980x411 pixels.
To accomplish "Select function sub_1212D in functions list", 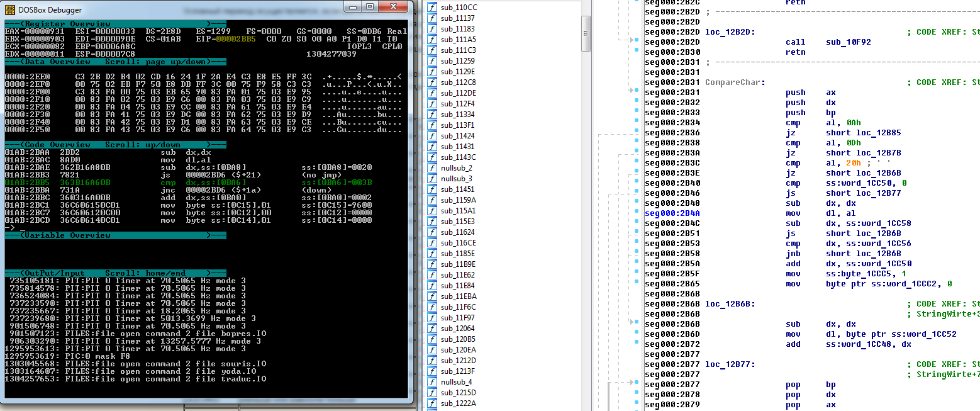I will point(458,360).
